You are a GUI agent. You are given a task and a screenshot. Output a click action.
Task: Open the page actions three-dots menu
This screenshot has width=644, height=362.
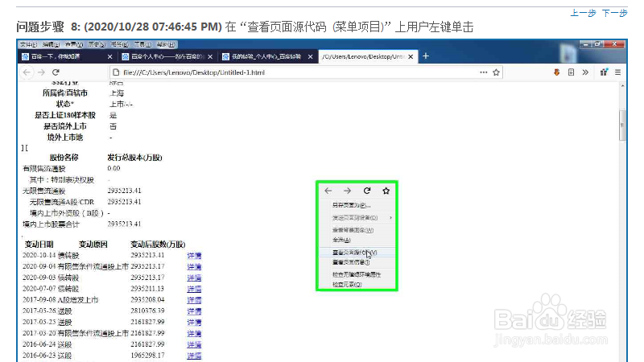coord(484,72)
